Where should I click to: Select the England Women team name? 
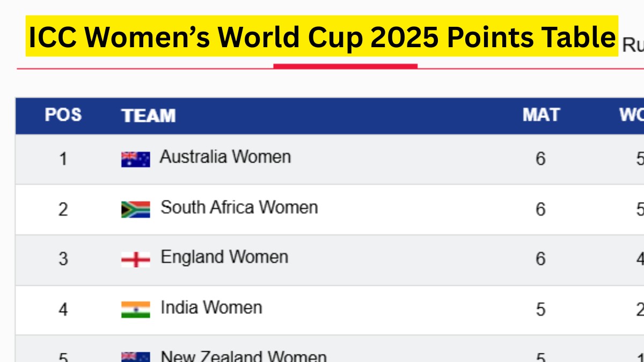(224, 257)
